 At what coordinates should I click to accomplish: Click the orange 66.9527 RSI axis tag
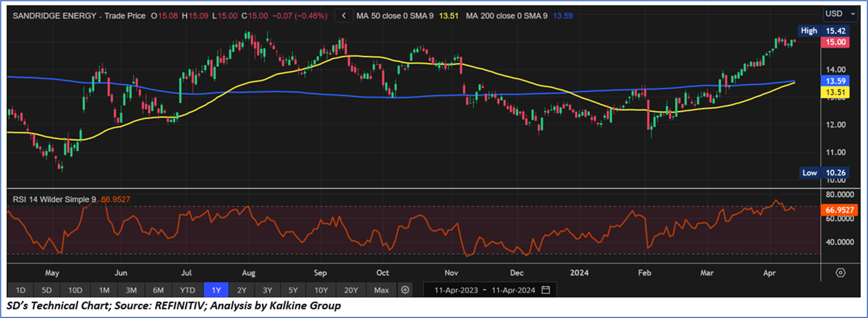(x=839, y=210)
